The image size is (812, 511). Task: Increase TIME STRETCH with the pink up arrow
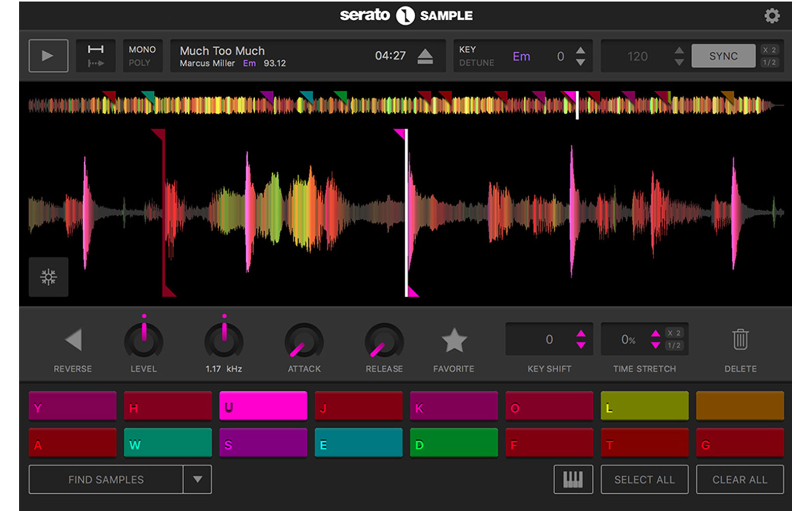coord(656,333)
